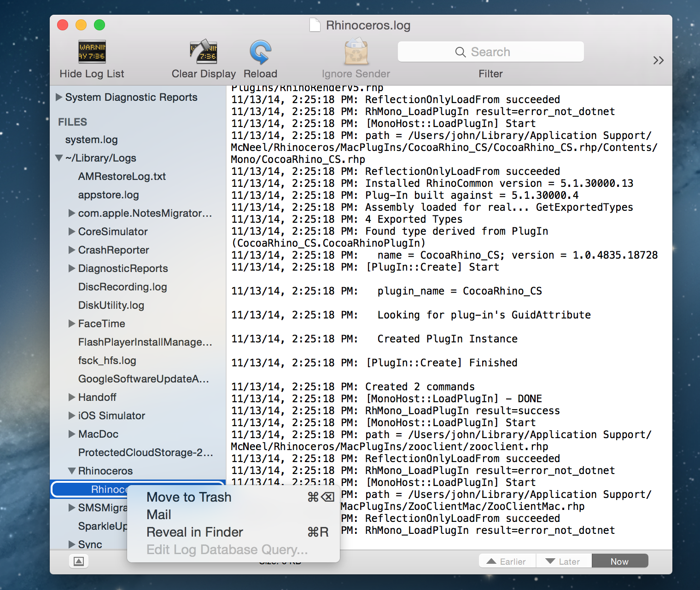Collapse the ~/Library/Logs folder

tap(59, 158)
